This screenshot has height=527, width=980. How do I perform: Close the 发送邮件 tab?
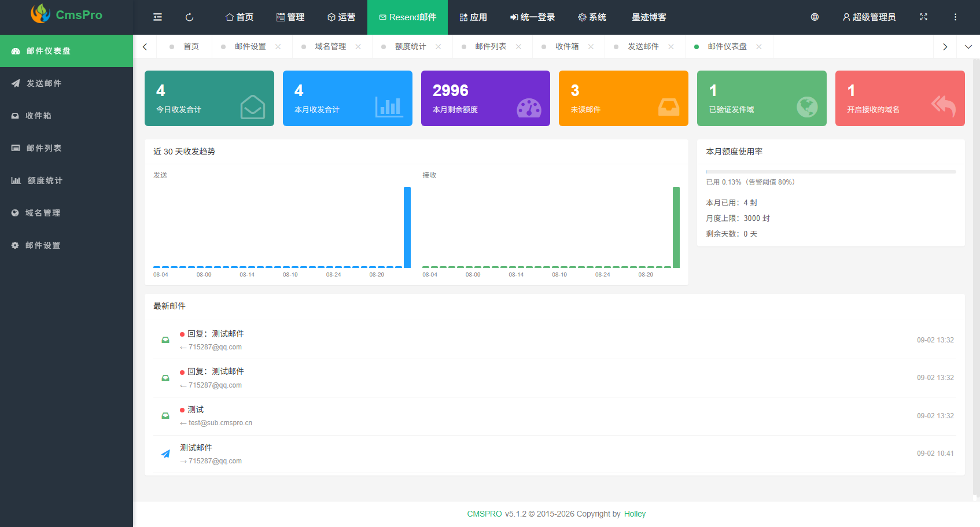coord(671,47)
